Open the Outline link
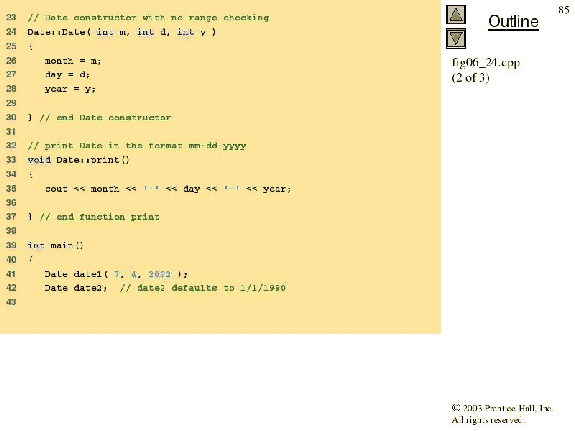Viewport: 575px width, 431px height. tap(513, 22)
